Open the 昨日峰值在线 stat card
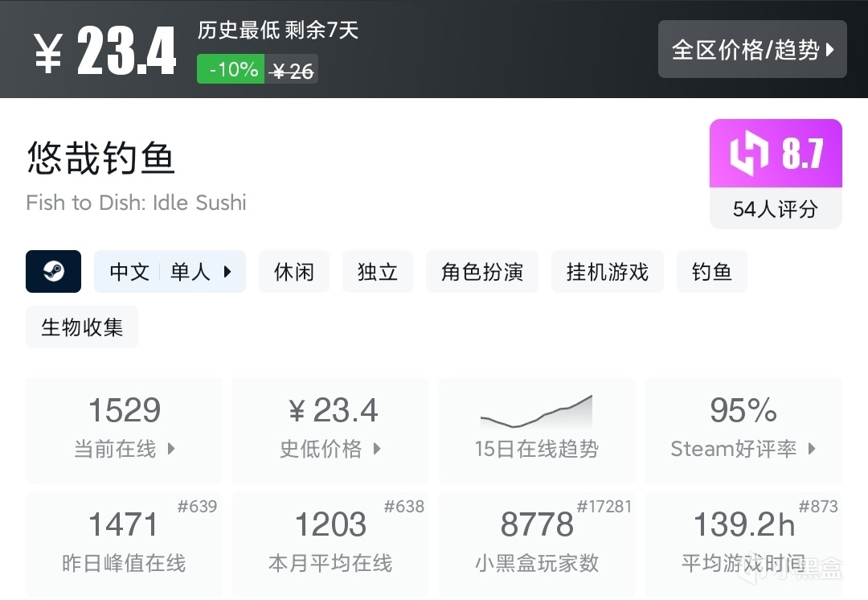 124,543
